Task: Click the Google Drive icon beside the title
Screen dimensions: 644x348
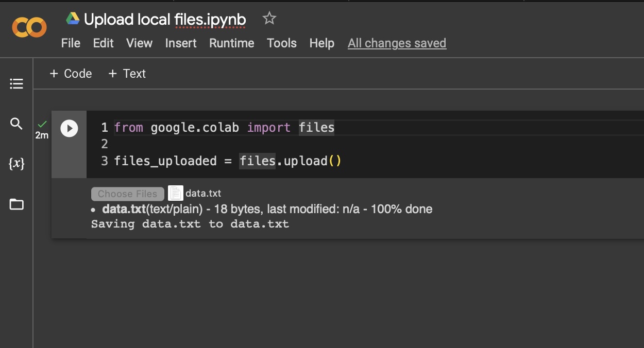Action: (x=73, y=18)
